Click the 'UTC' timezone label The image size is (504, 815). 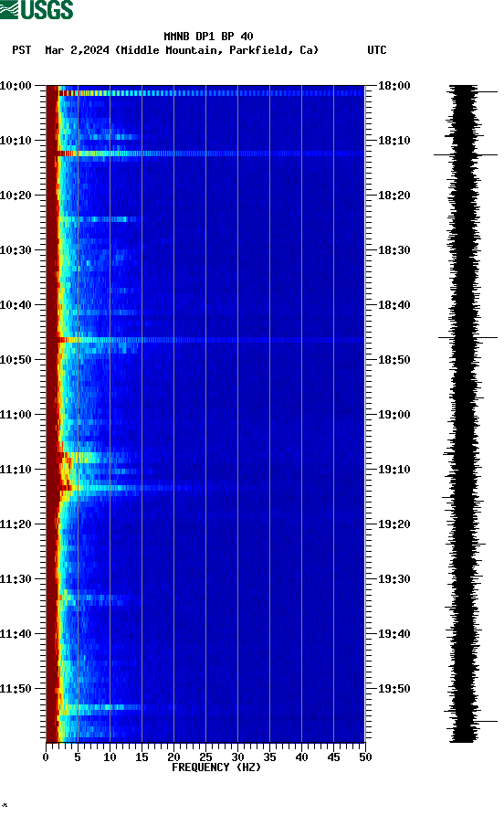pos(377,50)
